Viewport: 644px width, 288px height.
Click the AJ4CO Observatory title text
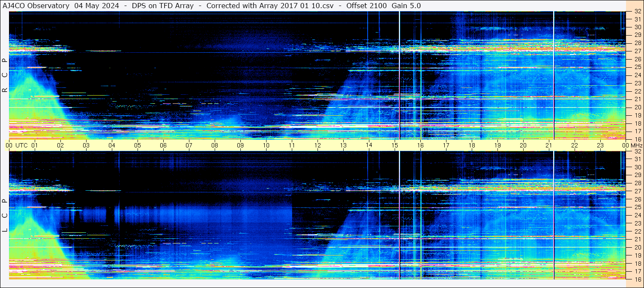[36, 6]
